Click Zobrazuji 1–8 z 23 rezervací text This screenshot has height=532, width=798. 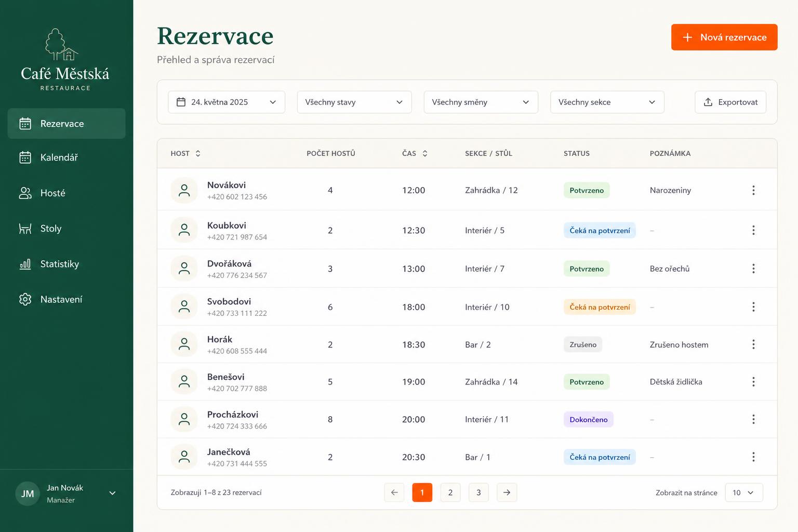(x=216, y=493)
